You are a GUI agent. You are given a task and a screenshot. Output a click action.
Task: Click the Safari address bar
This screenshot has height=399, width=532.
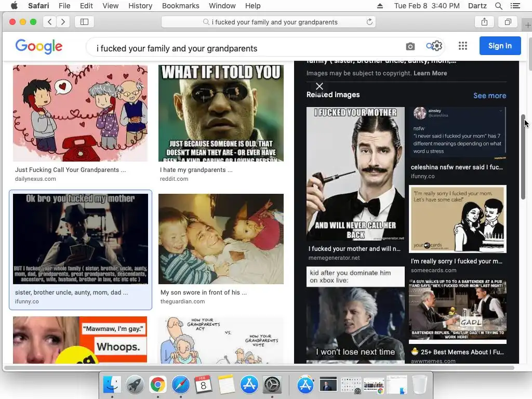click(x=269, y=22)
